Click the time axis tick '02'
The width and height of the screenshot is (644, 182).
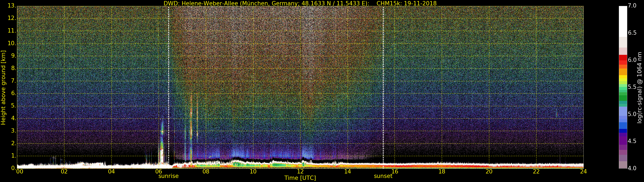64,172
